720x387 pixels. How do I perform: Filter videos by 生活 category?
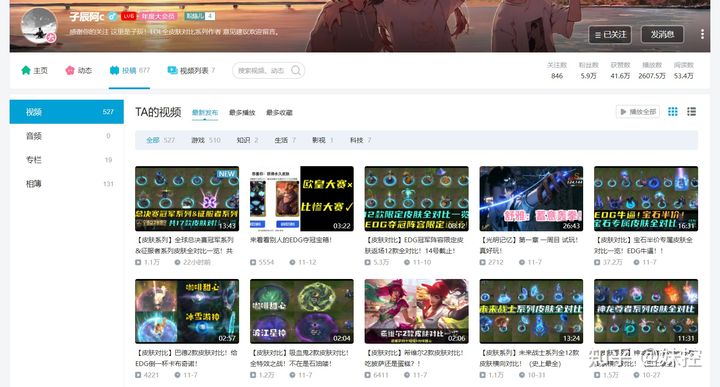pos(285,140)
